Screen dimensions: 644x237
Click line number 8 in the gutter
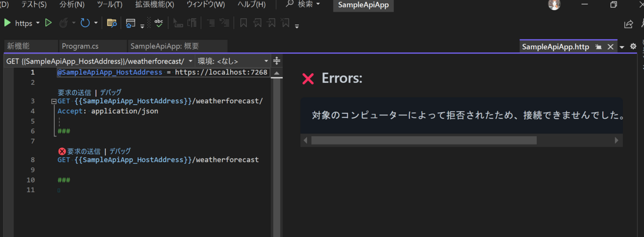pos(33,160)
